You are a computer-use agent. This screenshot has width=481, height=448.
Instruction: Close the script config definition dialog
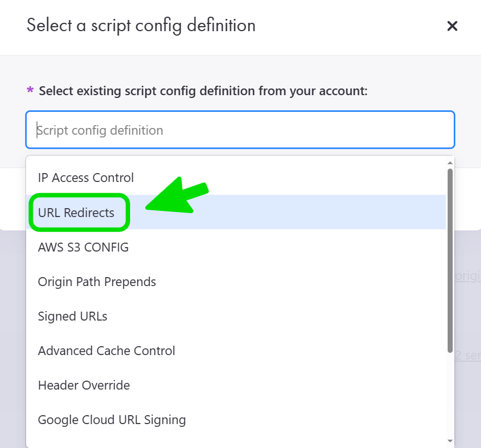tap(452, 26)
